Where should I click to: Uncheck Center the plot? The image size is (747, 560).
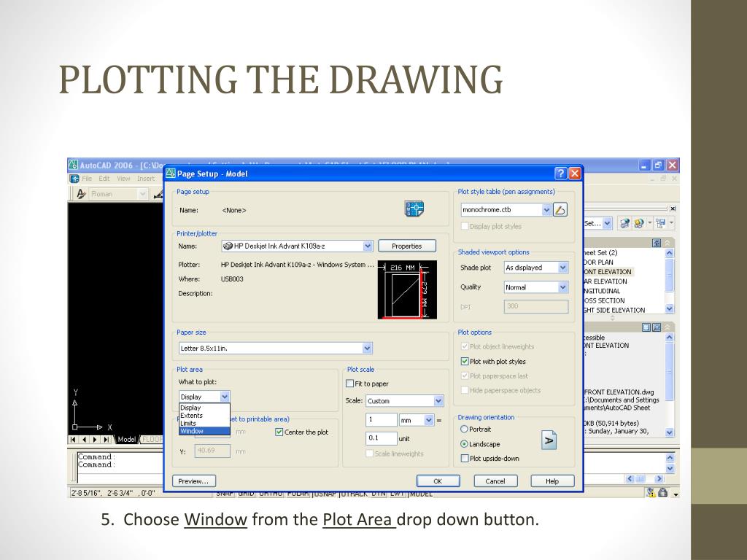[x=279, y=432]
